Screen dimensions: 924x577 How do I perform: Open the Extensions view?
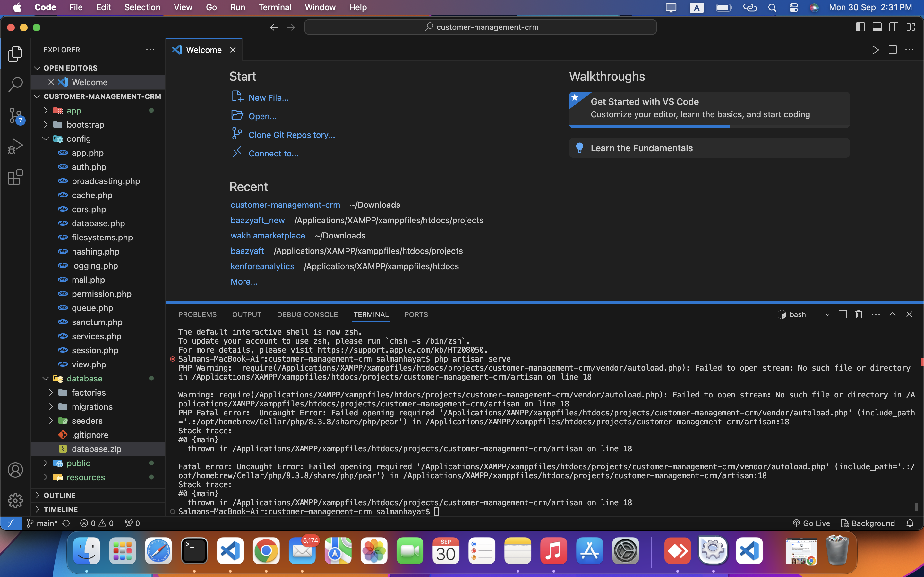pyautogui.click(x=15, y=177)
